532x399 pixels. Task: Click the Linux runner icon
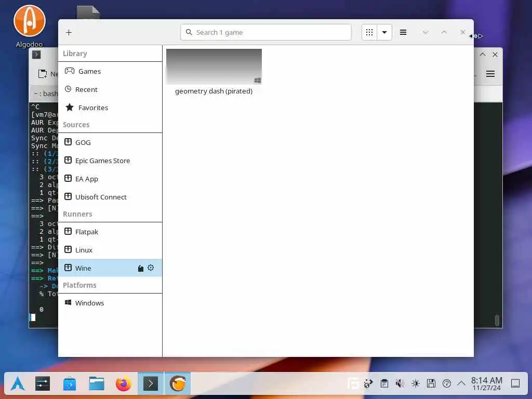coord(68,250)
